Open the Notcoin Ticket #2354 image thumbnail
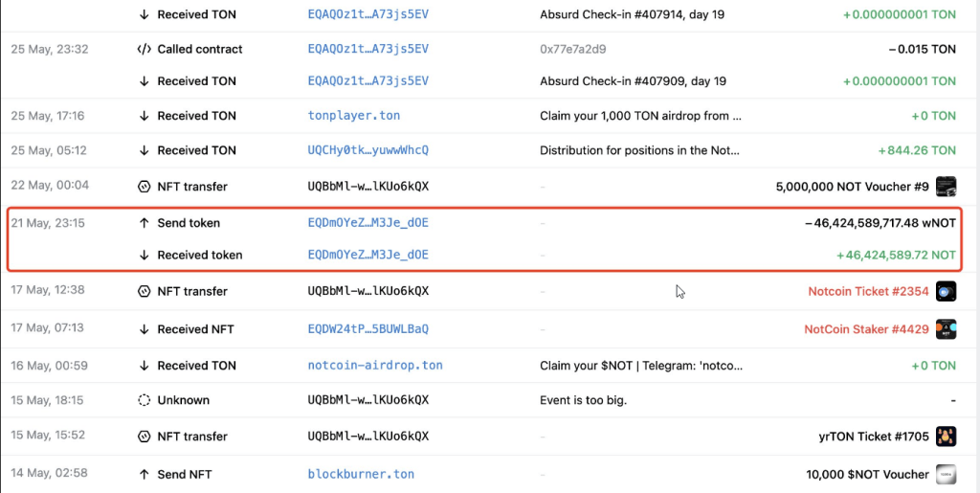 point(946,291)
